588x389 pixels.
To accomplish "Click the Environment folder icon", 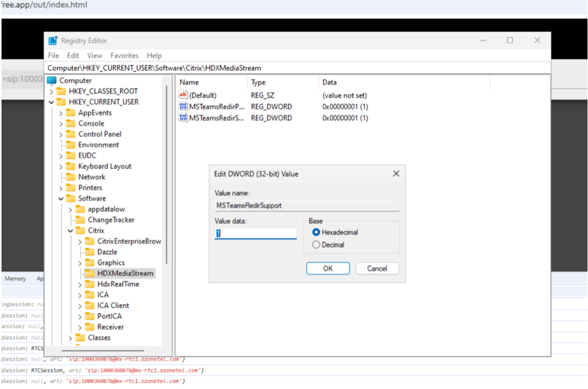I will (71, 145).
